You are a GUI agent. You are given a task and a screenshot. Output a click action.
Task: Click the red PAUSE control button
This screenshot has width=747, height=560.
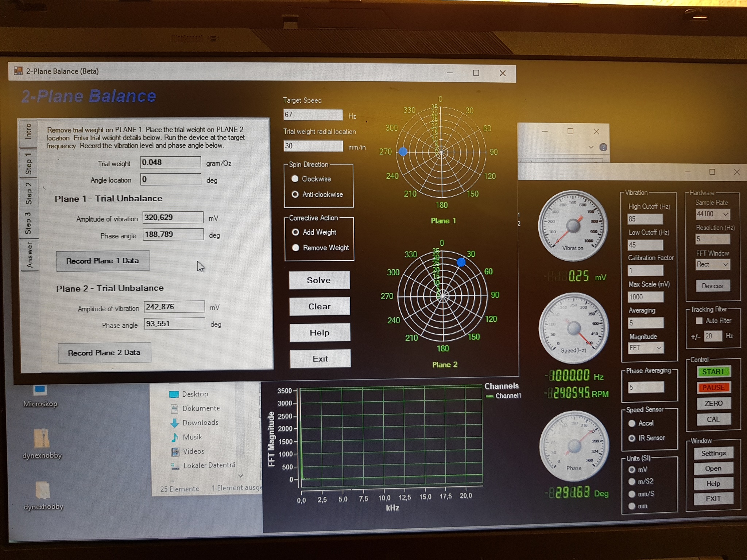tap(713, 387)
